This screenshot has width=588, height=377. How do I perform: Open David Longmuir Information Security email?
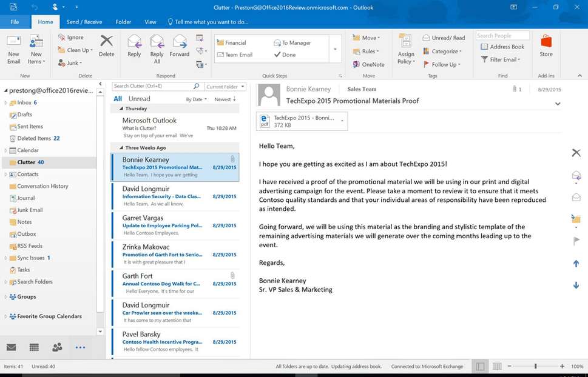(175, 196)
